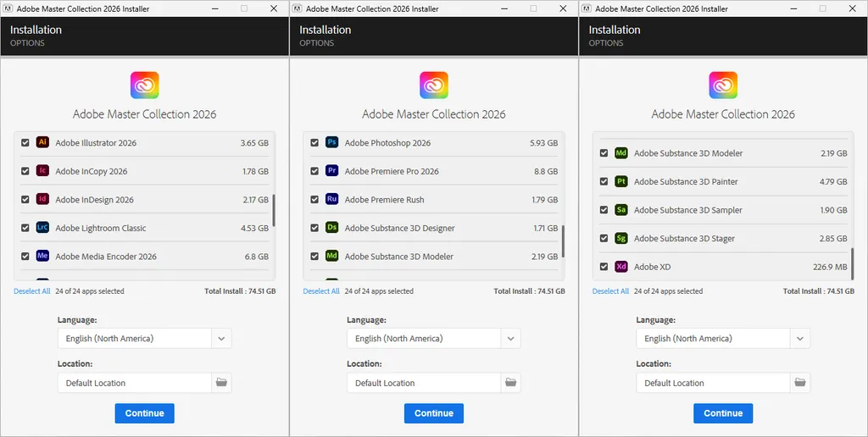Click the 3.65 GB size value
868x437 pixels.
[254, 143]
